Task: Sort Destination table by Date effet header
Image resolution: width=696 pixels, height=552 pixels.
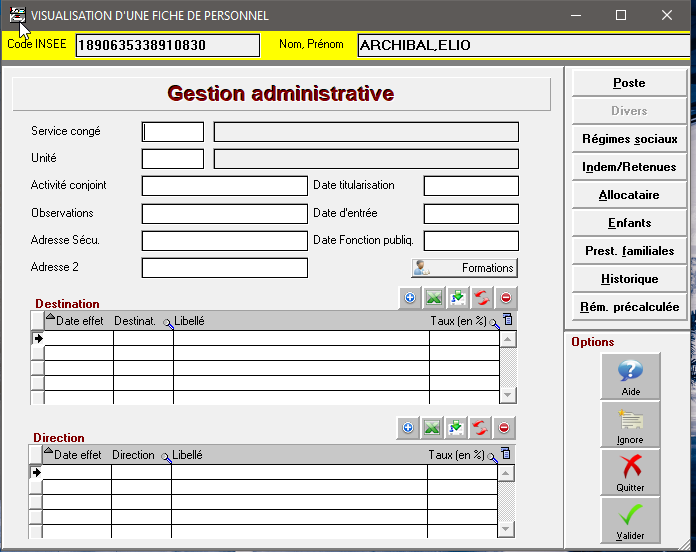Action: pyautogui.click(x=78, y=321)
